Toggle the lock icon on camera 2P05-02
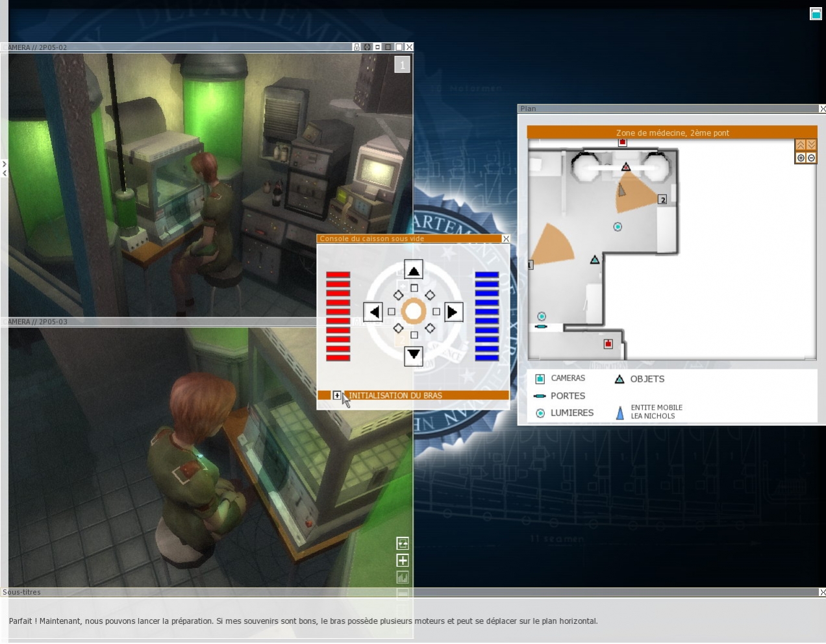This screenshot has width=826, height=644. tap(357, 47)
